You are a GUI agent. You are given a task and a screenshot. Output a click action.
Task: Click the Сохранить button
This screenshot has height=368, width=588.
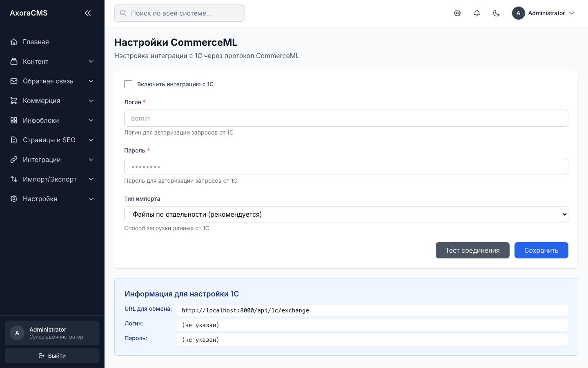tap(541, 250)
